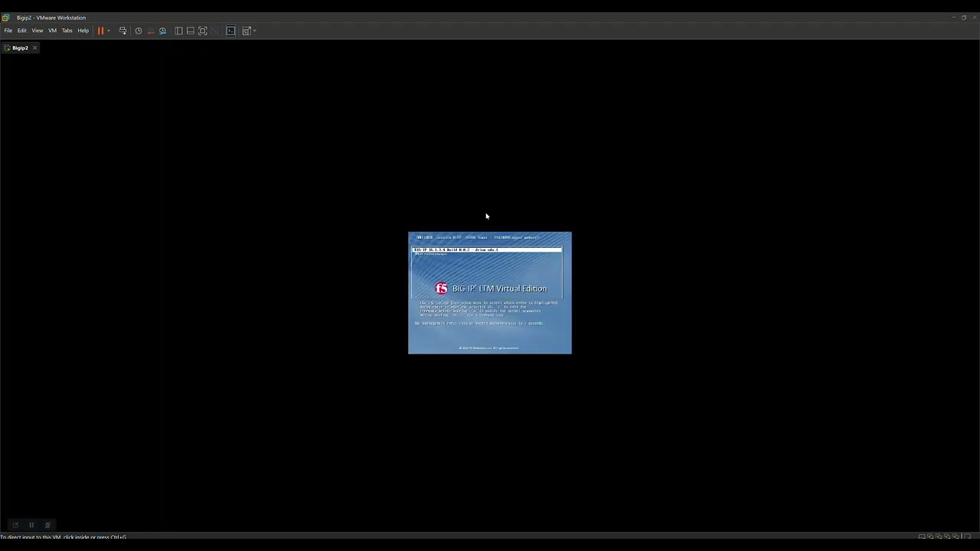Click the F5 BIG-IP logo in VM console

click(441, 289)
